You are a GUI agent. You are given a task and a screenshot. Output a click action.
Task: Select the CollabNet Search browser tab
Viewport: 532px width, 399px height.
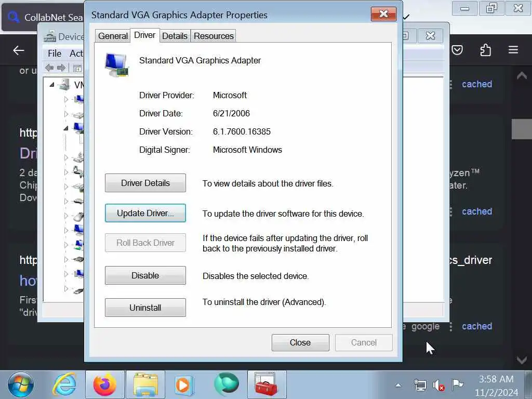tap(44, 17)
